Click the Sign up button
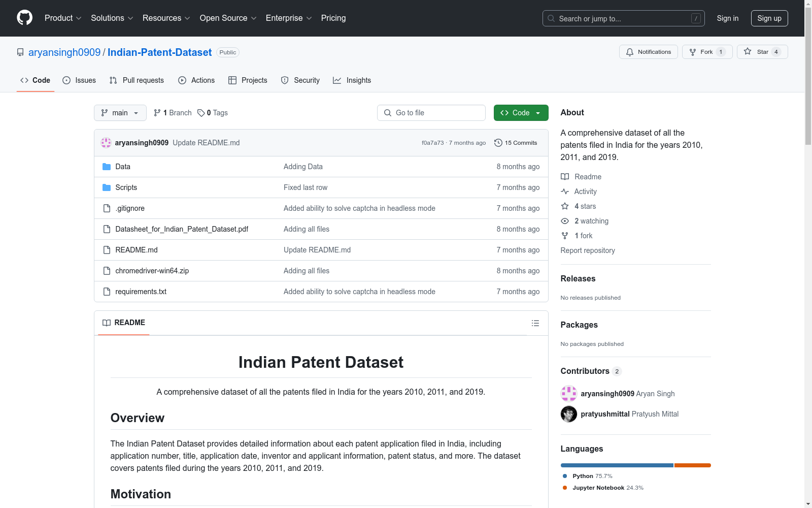The height and width of the screenshot is (508, 812). coord(769,18)
